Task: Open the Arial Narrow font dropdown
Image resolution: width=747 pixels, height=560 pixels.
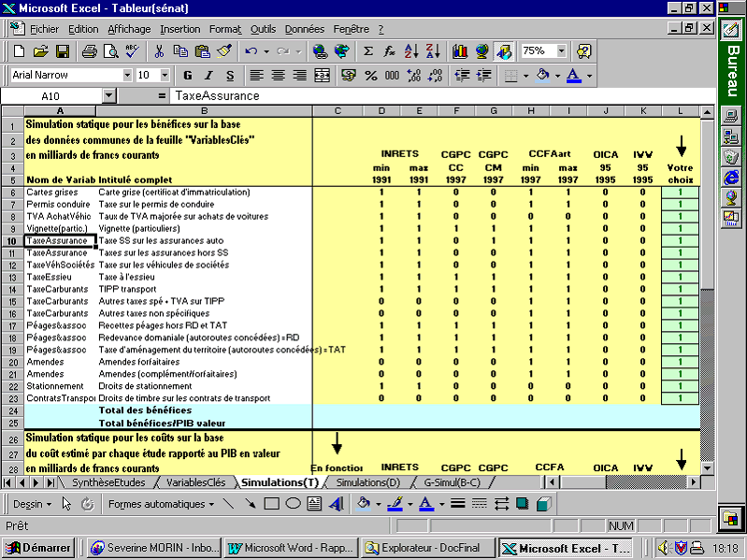Action: [127, 75]
